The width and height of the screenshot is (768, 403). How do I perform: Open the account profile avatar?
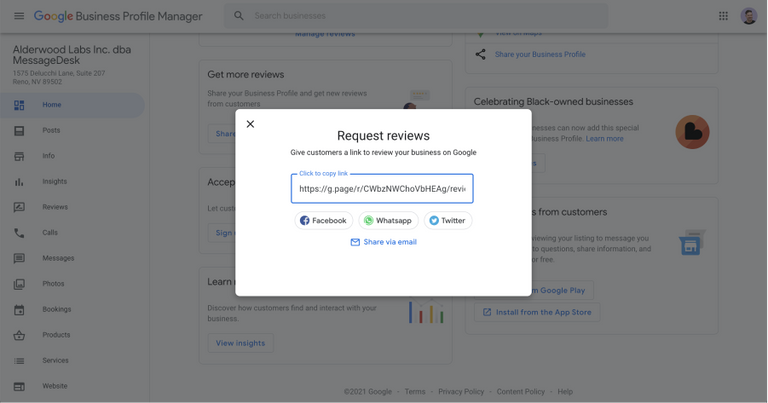[748, 16]
